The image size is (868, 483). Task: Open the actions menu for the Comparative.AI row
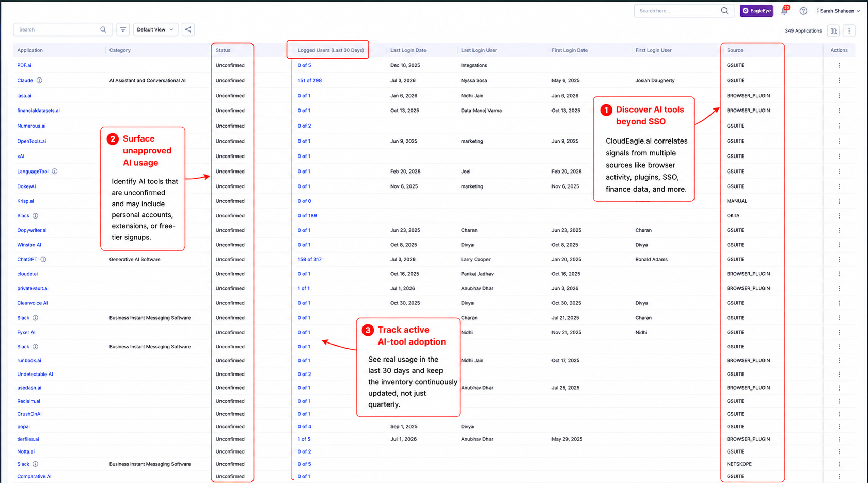[839, 477]
